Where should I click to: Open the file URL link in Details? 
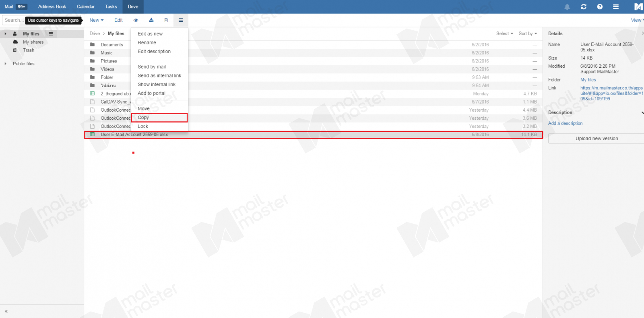pyautogui.click(x=612, y=93)
